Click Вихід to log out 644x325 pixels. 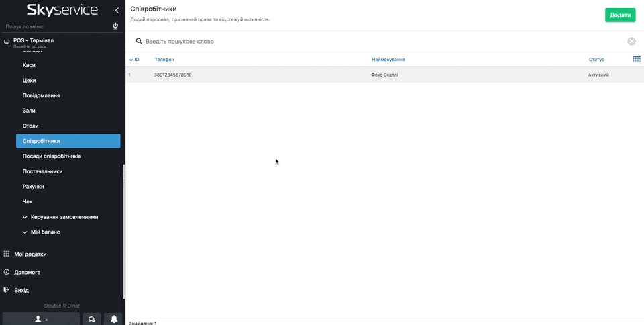point(21,291)
